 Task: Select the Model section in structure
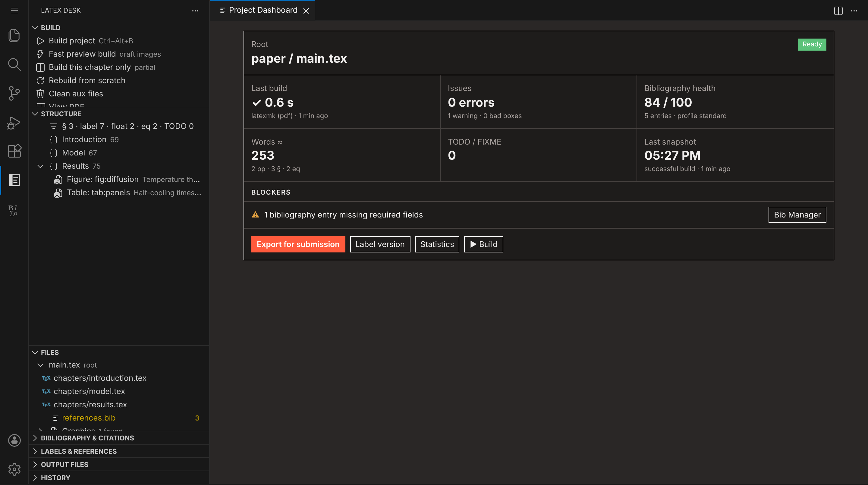(x=119, y=152)
